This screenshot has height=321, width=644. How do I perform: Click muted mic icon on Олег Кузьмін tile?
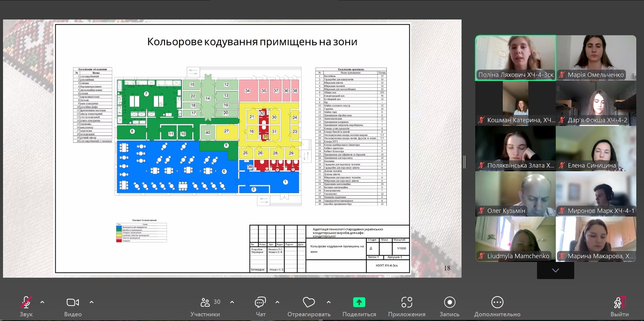tap(481, 211)
